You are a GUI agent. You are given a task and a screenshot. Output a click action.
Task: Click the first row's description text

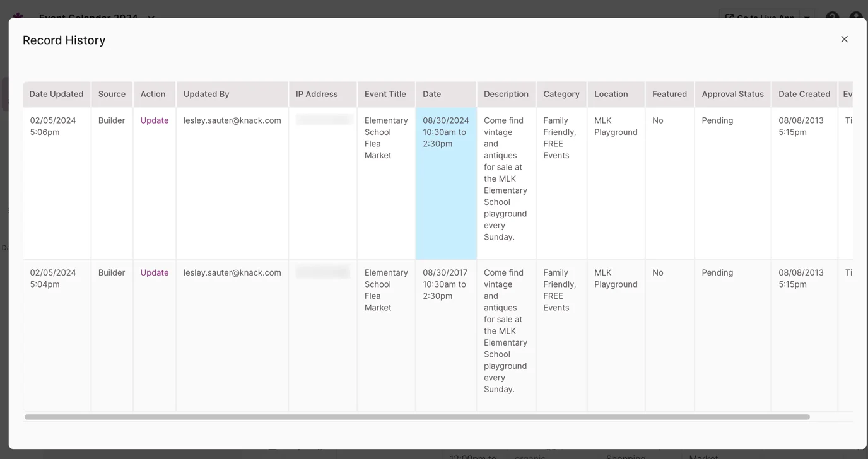click(506, 179)
